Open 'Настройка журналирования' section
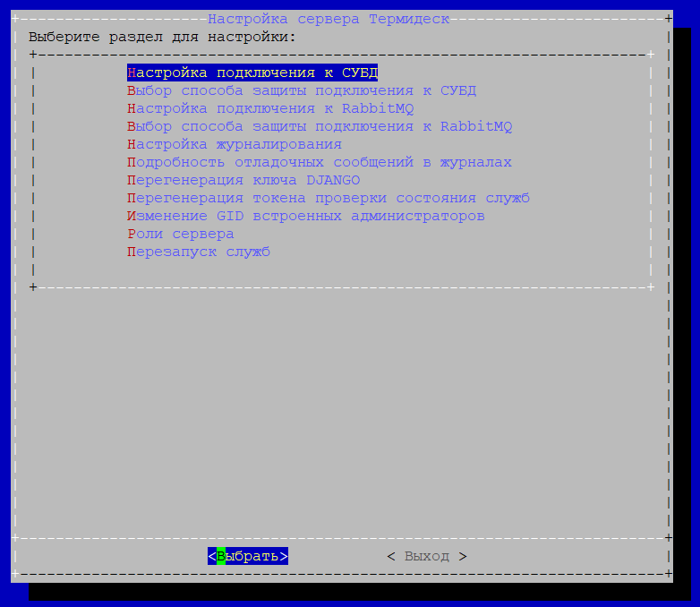The width and height of the screenshot is (700, 607). click(x=235, y=144)
